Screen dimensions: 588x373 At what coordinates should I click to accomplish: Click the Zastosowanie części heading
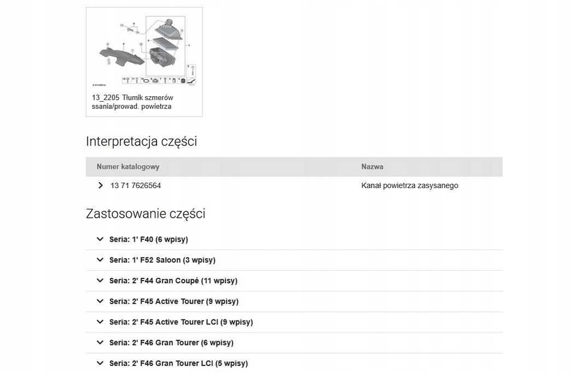coord(145,213)
